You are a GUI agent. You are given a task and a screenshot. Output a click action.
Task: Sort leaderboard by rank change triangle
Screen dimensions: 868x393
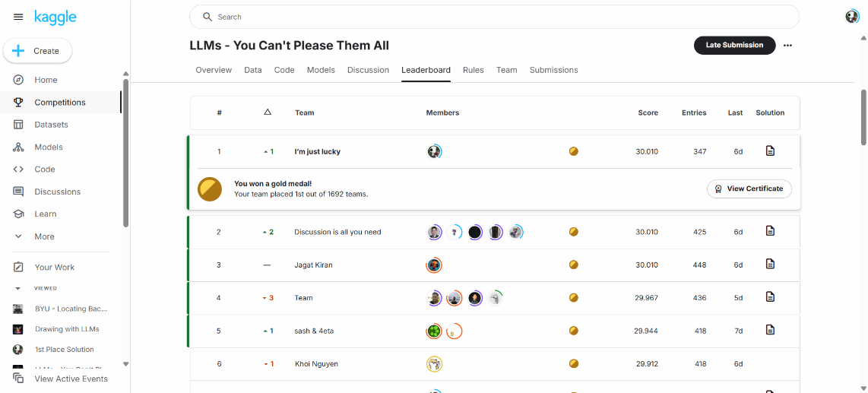(267, 113)
